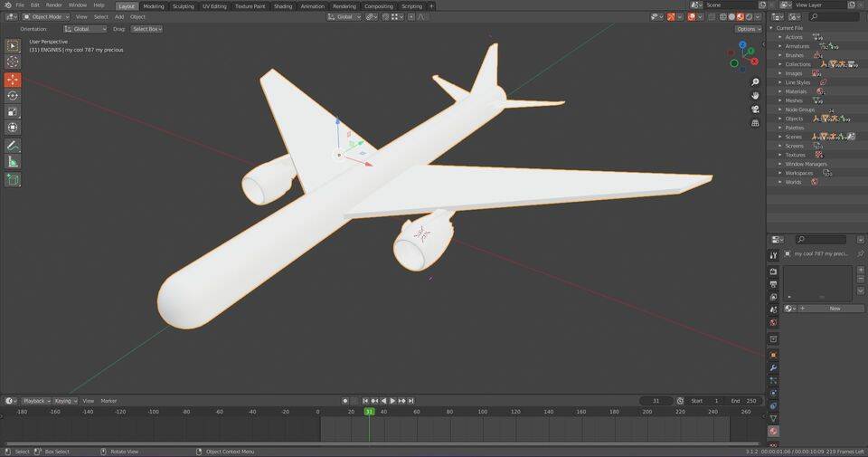Select the Scale tool
The height and width of the screenshot is (457, 868).
click(x=13, y=112)
